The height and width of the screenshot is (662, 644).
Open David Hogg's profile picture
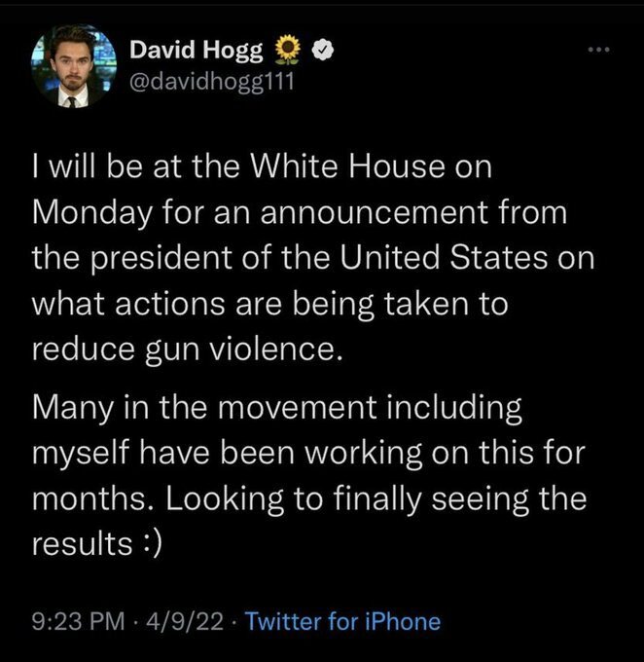(x=72, y=67)
